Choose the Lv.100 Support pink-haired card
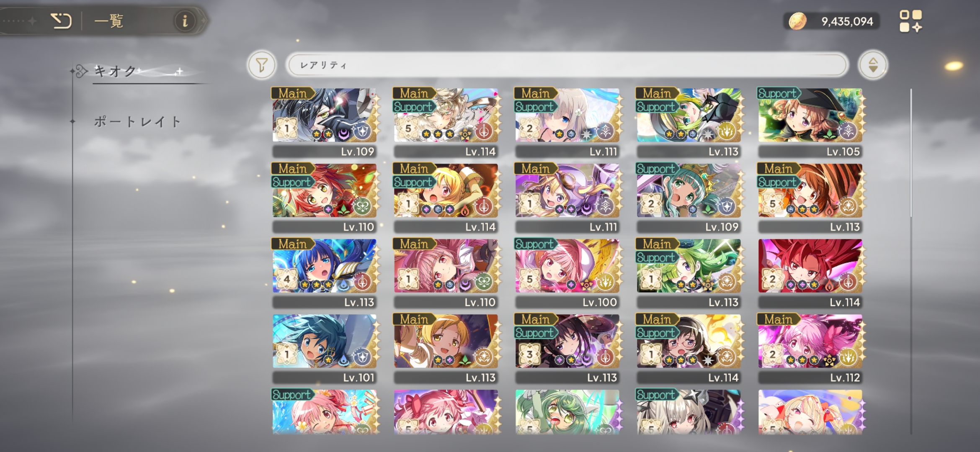980x452 pixels. tap(568, 273)
